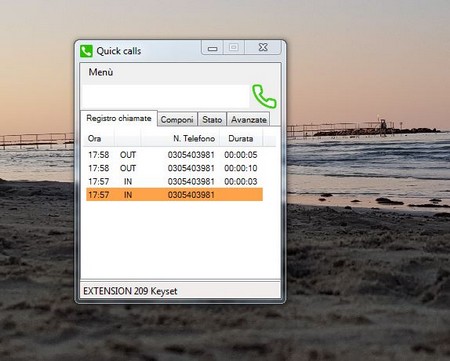This screenshot has width=450, height=361.
Task: Switch to the Componi tab
Action: 177,119
